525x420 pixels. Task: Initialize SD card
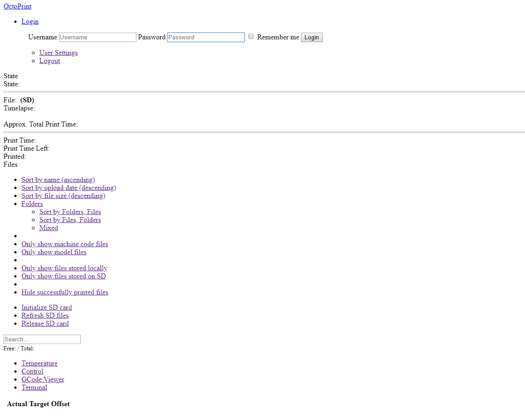[47, 307]
